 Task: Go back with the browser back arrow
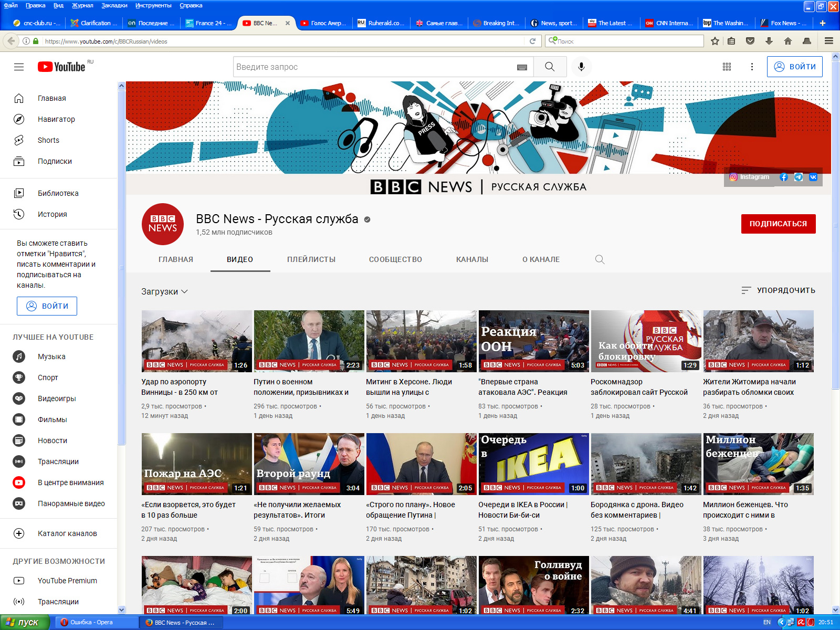[11, 41]
